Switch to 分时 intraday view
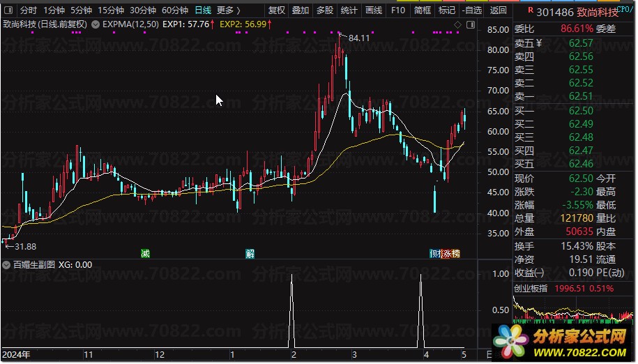This screenshot has width=638, height=364. pyautogui.click(x=28, y=10)
